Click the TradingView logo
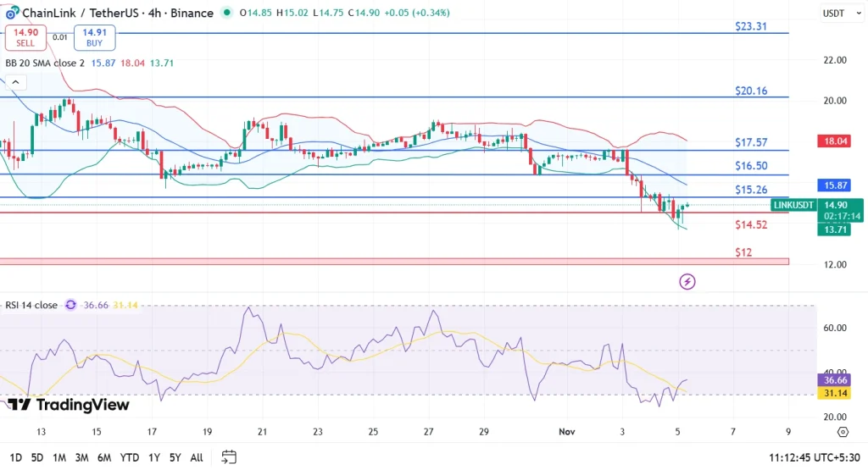 (x=70, y=405)
